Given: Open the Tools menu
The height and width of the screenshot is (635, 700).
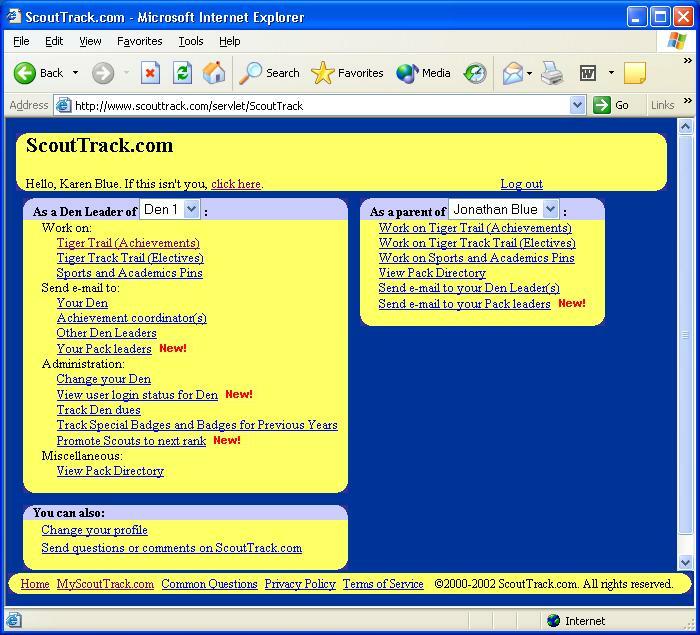Looking at the screenshot, I should coord(191,41).
